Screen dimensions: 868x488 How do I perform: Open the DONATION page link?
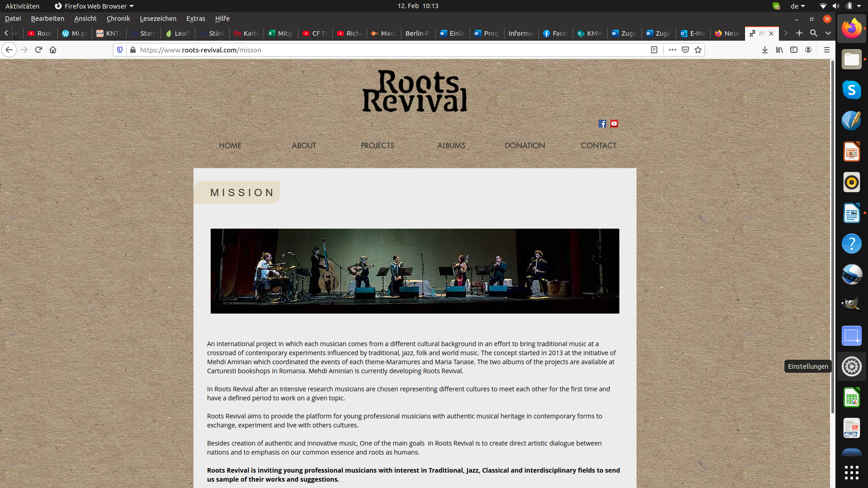pos(524,145)
